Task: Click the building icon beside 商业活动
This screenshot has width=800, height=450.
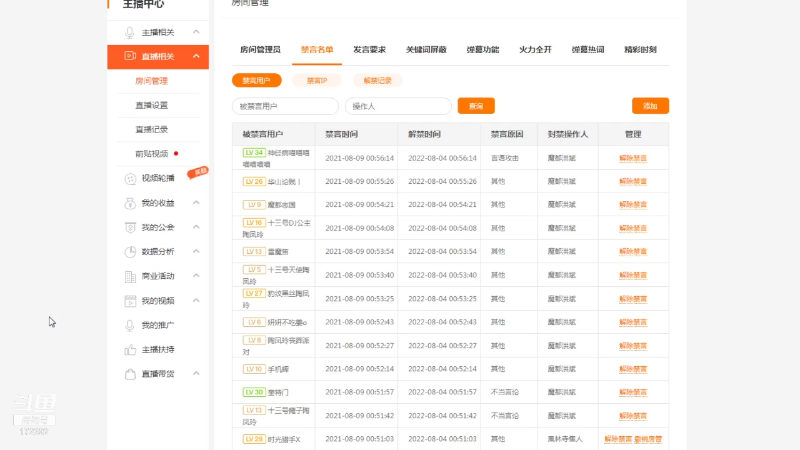Action: point(130,276)
